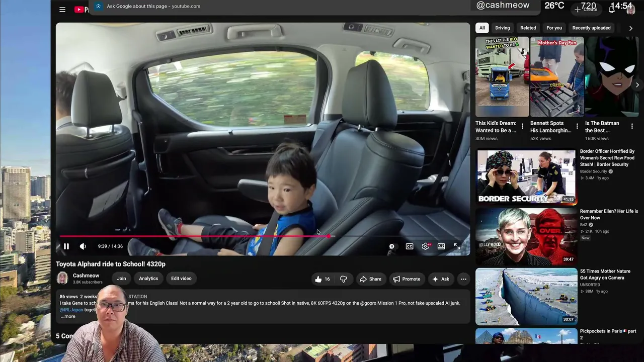Open the player settings gear
Viewport: 644px width, 362px height.
point(426,246)
